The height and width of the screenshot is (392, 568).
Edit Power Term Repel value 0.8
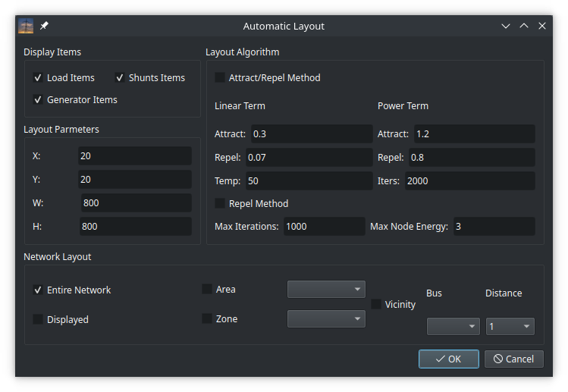[472, 157]
